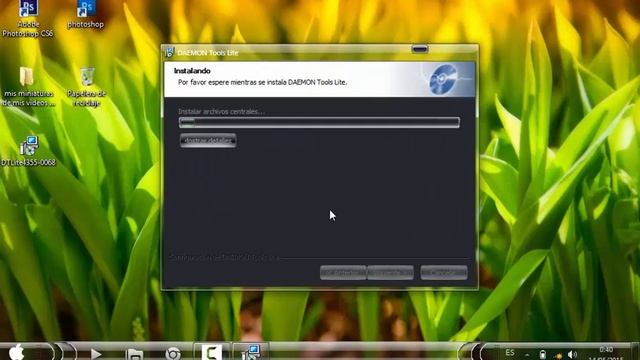Minimize the DAEMON Tools Lite window

point(420,49)
